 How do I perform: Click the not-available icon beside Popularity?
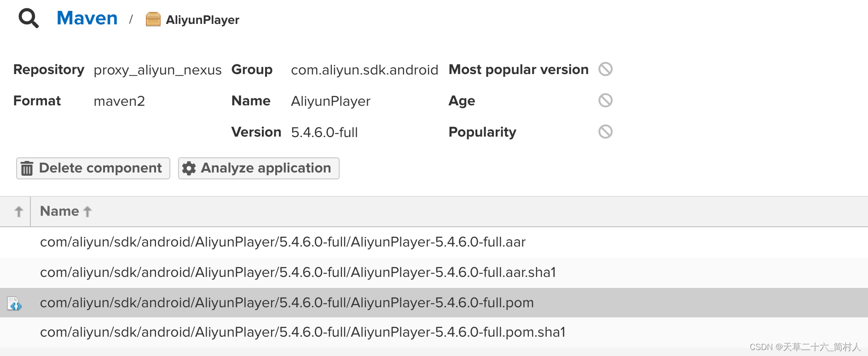(605, 132)
